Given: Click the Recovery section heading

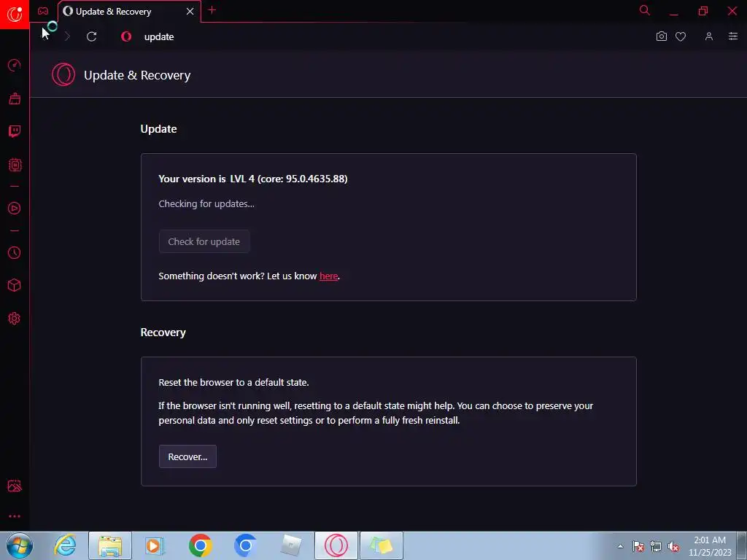Looking at the screenshot, I should click(163, 332).
